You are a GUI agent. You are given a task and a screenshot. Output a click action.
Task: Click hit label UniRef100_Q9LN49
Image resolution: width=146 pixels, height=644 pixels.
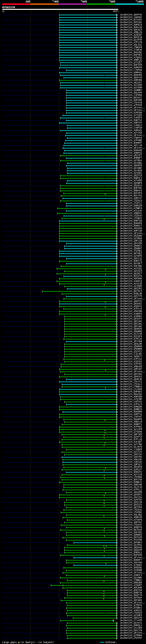(131, 93)
